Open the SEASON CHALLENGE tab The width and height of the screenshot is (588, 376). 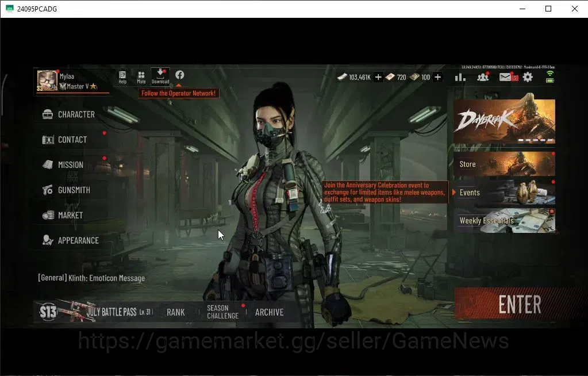223,312
